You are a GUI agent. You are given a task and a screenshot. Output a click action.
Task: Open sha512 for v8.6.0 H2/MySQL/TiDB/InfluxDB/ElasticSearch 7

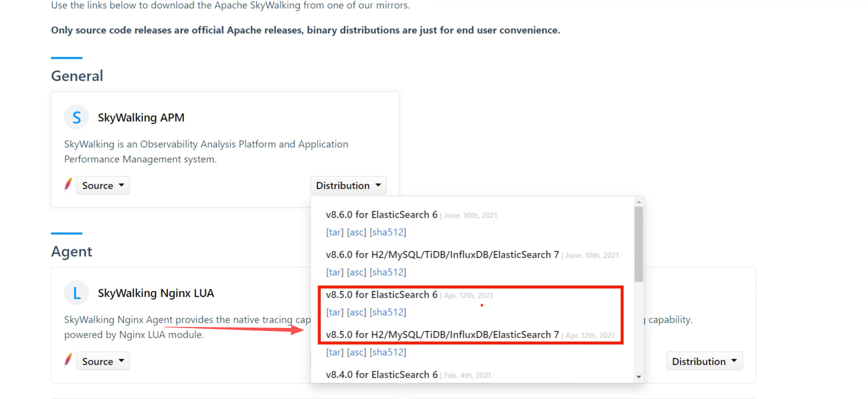pyautogui.click(x=388, y=272)
